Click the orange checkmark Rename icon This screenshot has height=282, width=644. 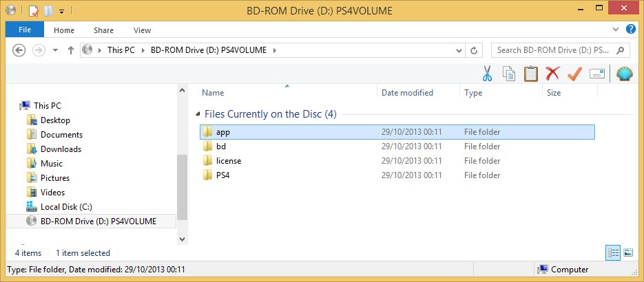click(x=574, y=74)
